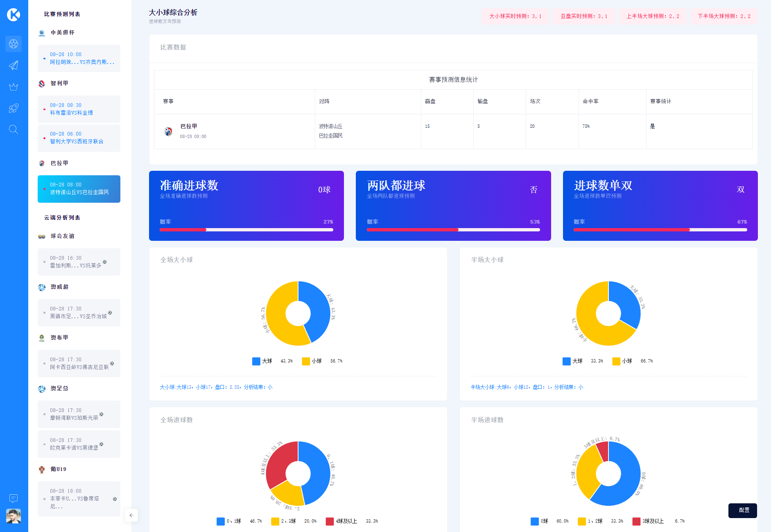771x532 pixels.
Task: Select the 球会友谊 league icon
Action: click(42, 236)
